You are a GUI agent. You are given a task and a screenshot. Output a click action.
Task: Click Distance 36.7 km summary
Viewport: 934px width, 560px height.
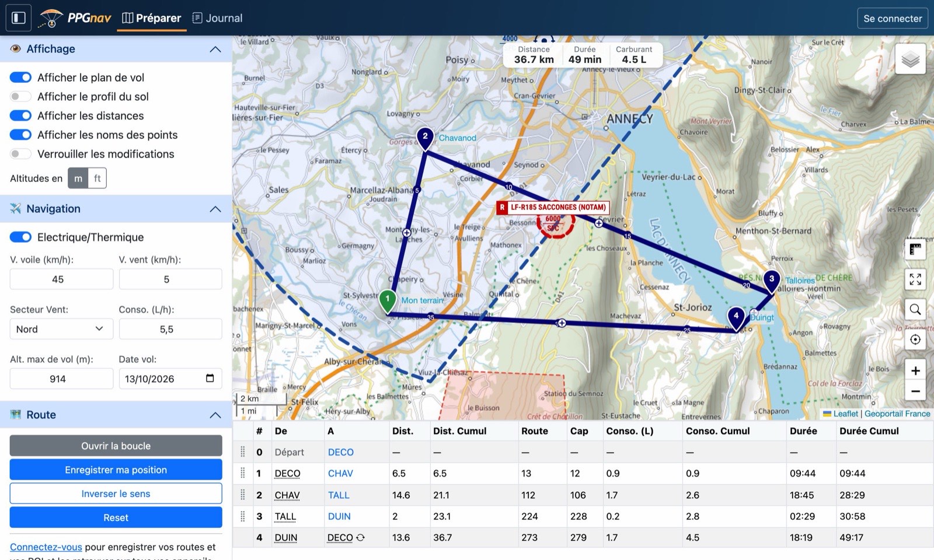pyautogui.click(x=534, y=55)
